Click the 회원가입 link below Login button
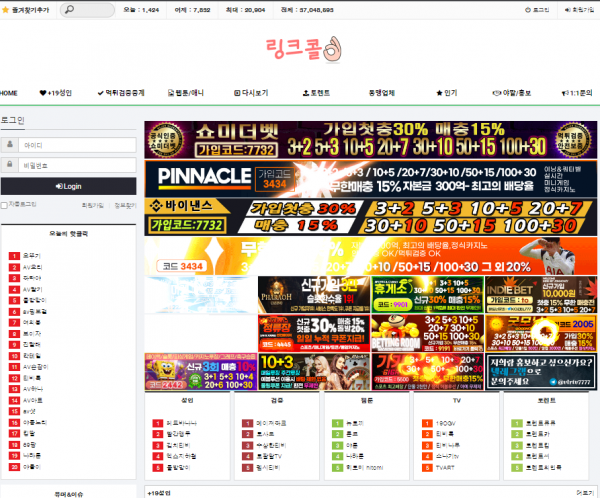The width and height of the screenshot is (600, 498). click(x=92, y=204)
